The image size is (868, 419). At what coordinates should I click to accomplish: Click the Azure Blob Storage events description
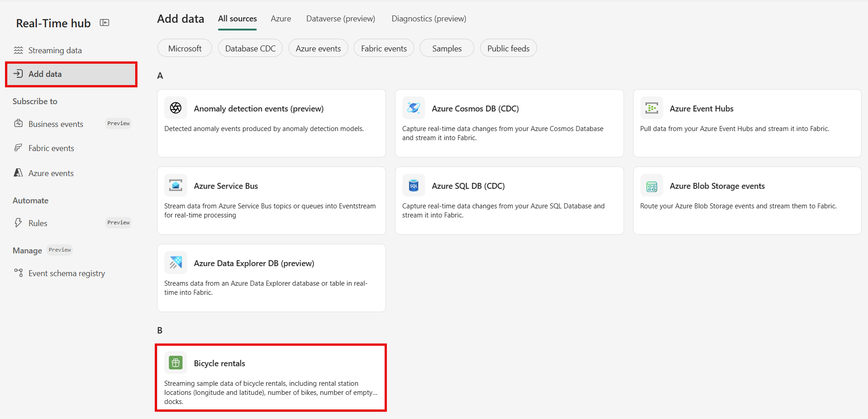738,206
